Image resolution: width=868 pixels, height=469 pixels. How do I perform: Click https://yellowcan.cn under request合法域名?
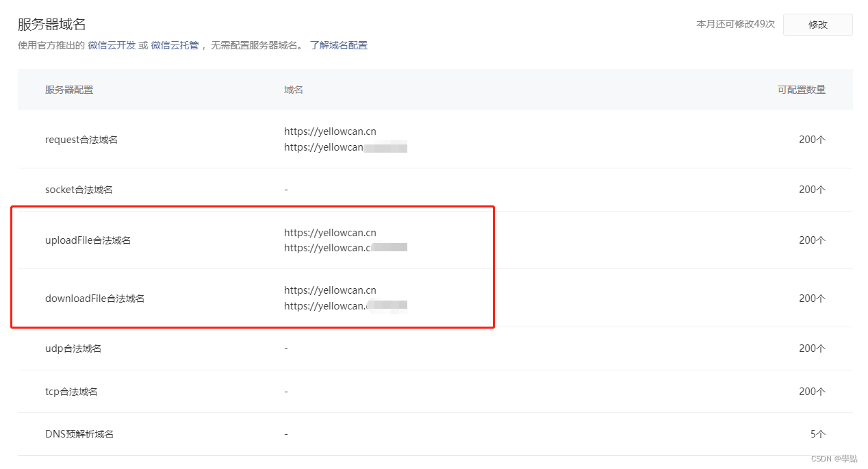(330, 131)
